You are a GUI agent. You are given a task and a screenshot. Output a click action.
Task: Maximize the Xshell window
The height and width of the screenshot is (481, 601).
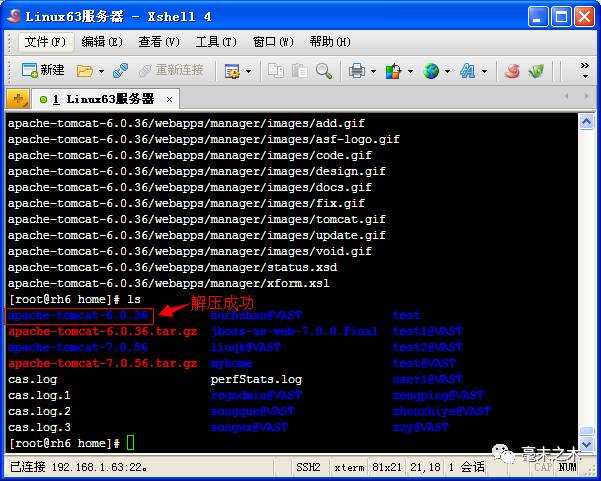tap(561, 17)
